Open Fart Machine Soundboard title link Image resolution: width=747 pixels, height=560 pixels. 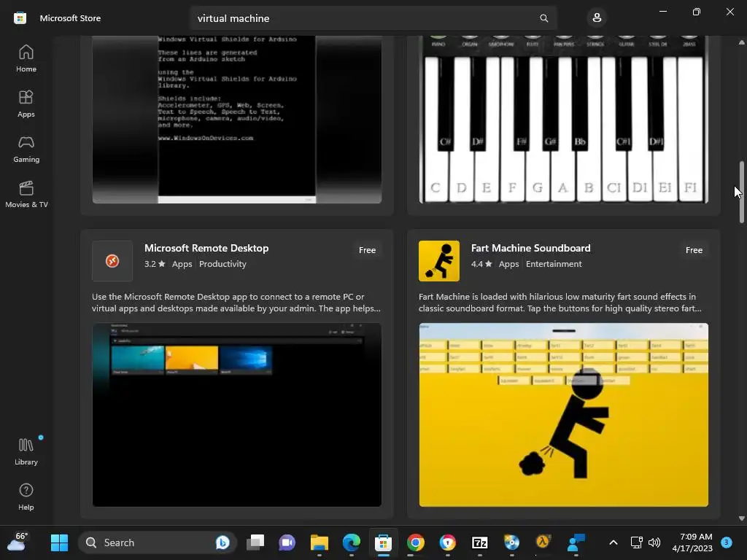coord(531,248)
